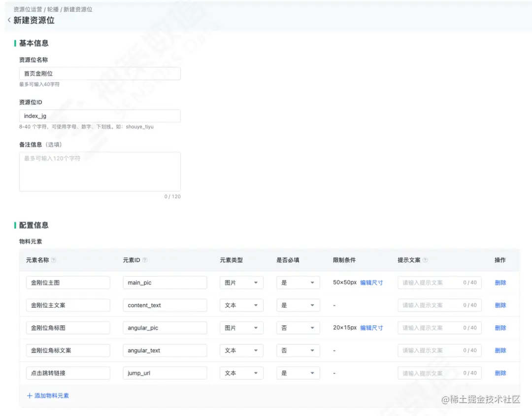
Task: Focus the 提示文案 input in the main_pic row
Action: [439, 282]
